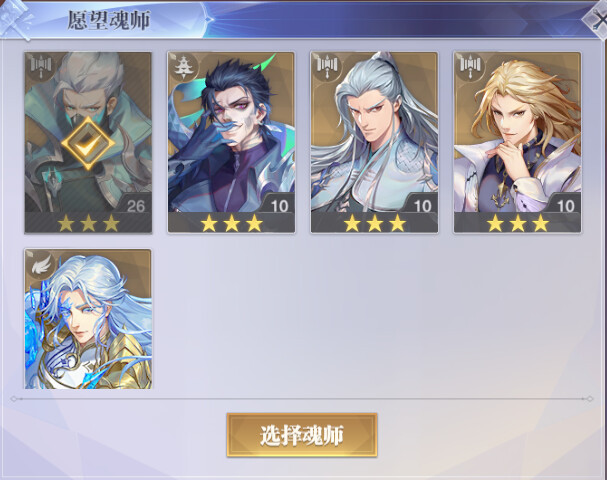Click the pagoda class icon on second card

pyautogui.click(x=182, y=66)
